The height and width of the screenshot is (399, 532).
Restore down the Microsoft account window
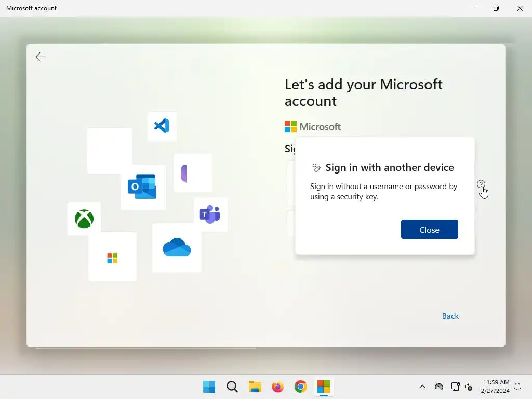pos(496,8)
